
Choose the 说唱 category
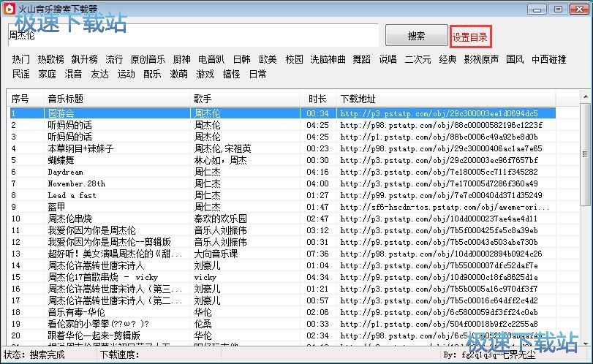click(388, 59)
